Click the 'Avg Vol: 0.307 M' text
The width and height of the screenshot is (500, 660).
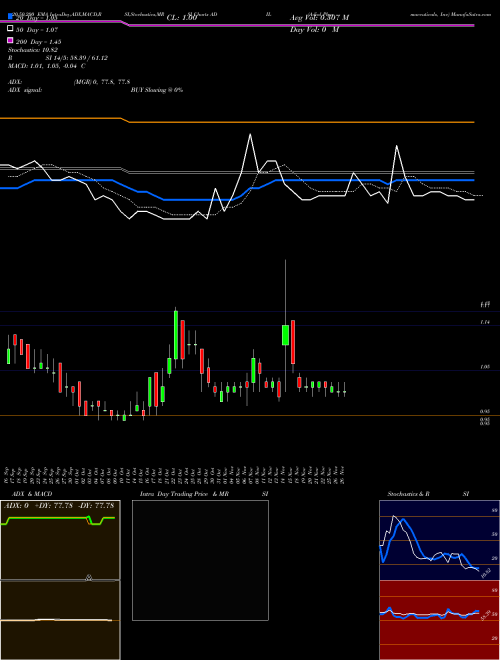[x=319, y=18]
